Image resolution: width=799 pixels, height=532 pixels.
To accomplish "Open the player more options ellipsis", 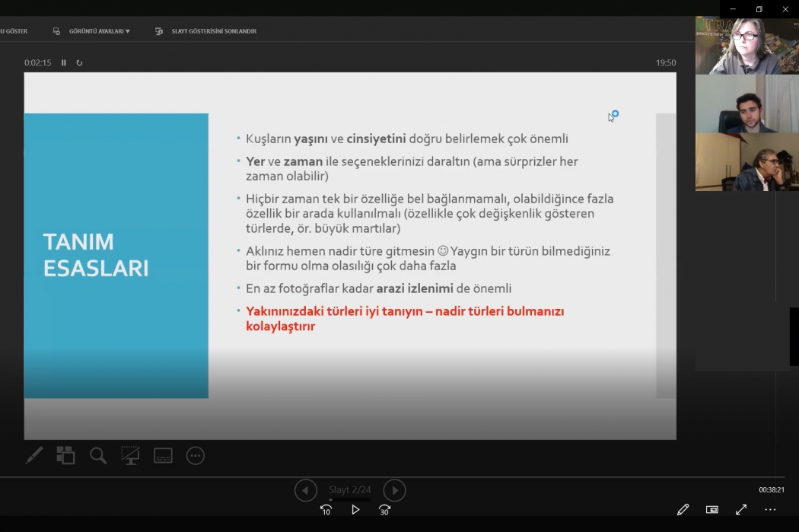I will [770, 510].
